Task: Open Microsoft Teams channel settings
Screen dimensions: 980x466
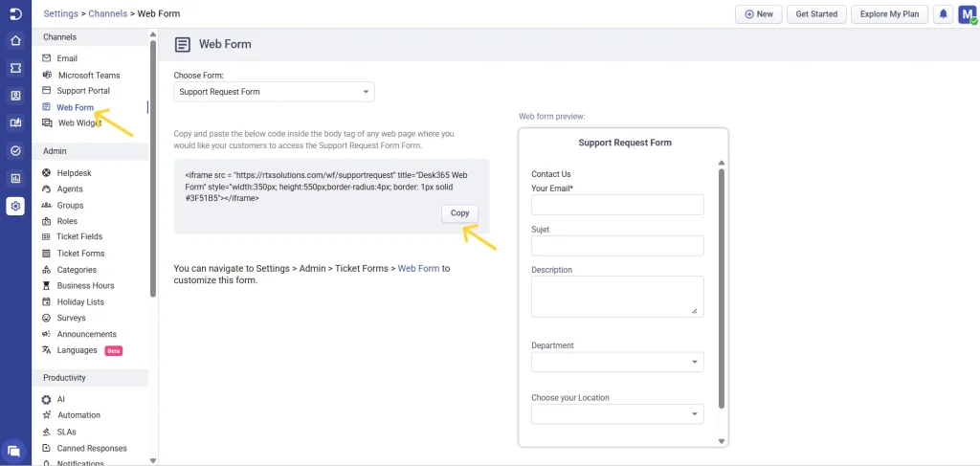Action: [x=89, y=75]
